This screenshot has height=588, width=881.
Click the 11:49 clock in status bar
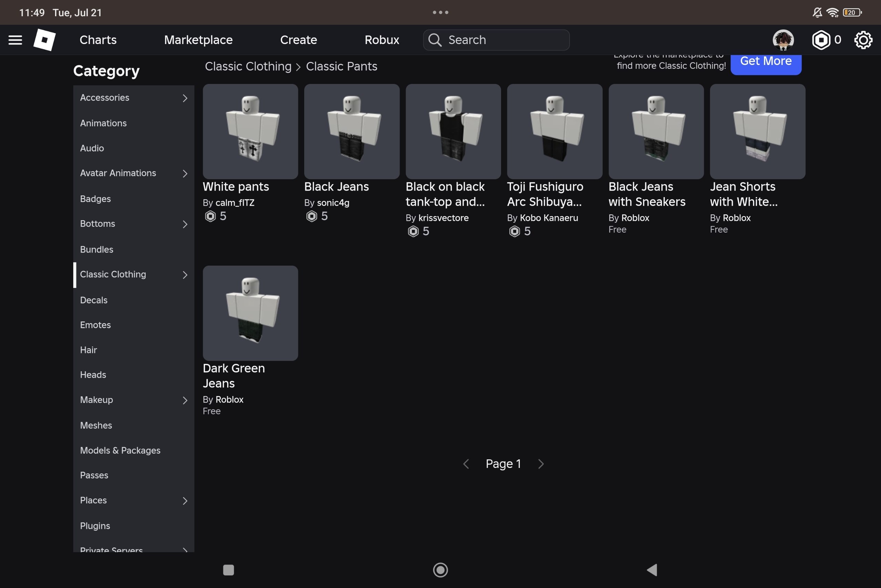[32, 12]
